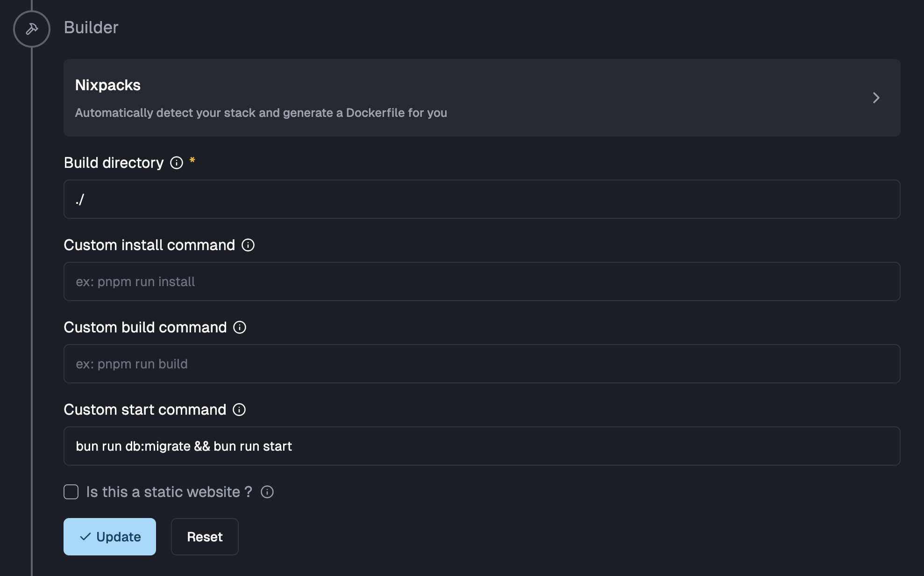The width and height of the screenshot is (924, 576).
Task: Select the Custom build command text box
Action: (482, 364)
